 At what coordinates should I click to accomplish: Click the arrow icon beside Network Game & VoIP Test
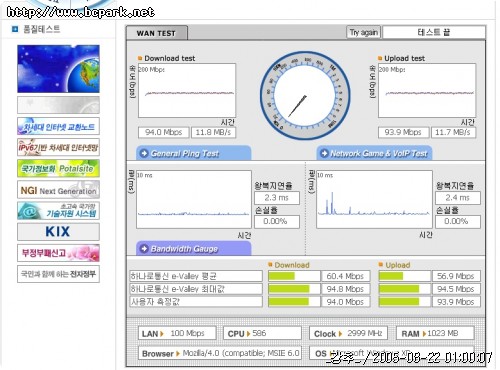(324, 153)
